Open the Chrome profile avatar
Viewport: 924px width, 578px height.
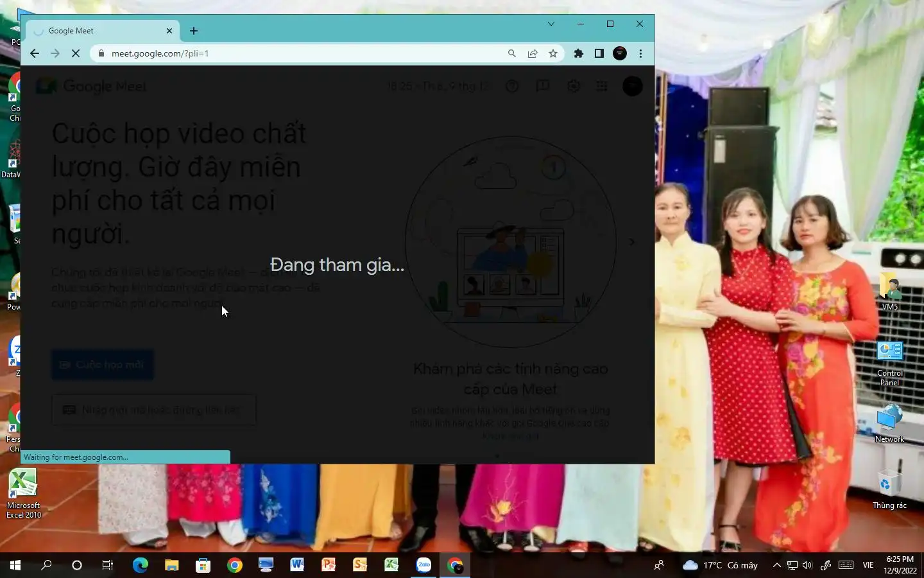[620, 53]
